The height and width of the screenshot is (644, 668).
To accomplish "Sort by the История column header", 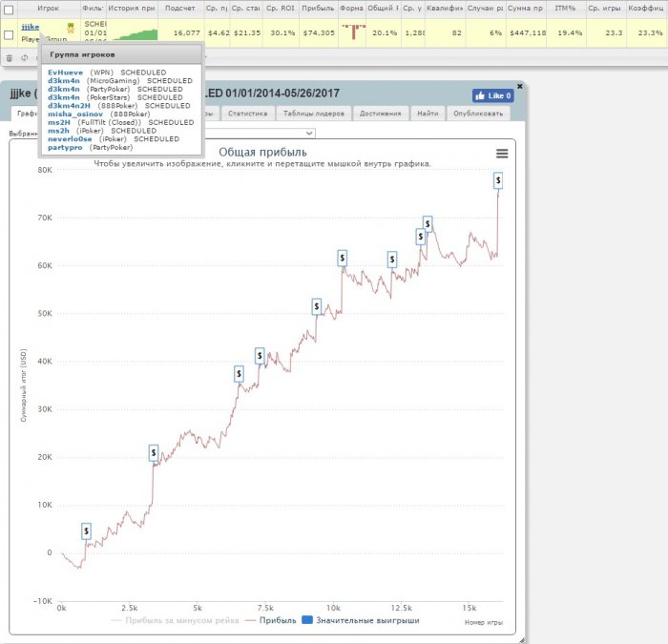I will (x=132, y=8).
